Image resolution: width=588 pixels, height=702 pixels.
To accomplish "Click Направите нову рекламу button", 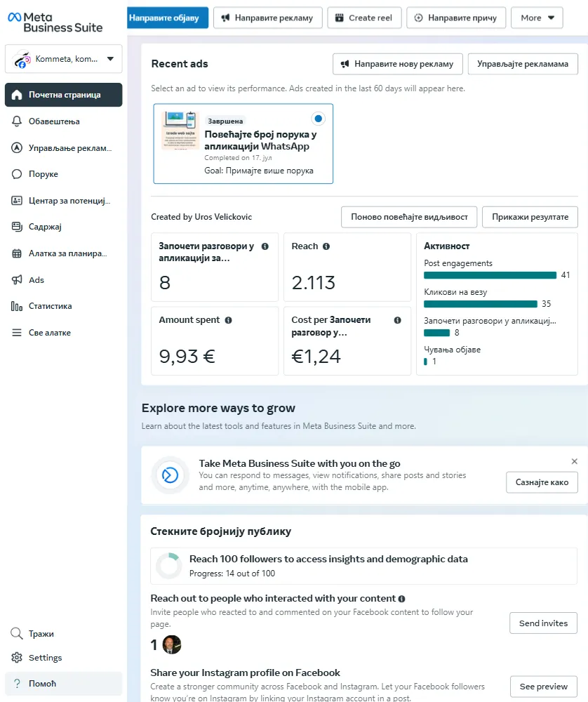I will [397, 64].
